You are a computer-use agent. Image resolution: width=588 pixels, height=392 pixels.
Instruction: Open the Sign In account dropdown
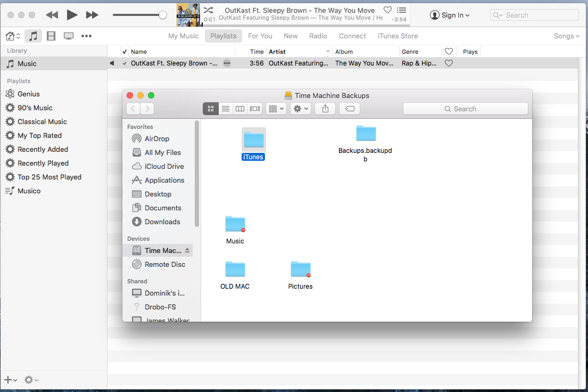pyautogui.click(x=450, y=15)
